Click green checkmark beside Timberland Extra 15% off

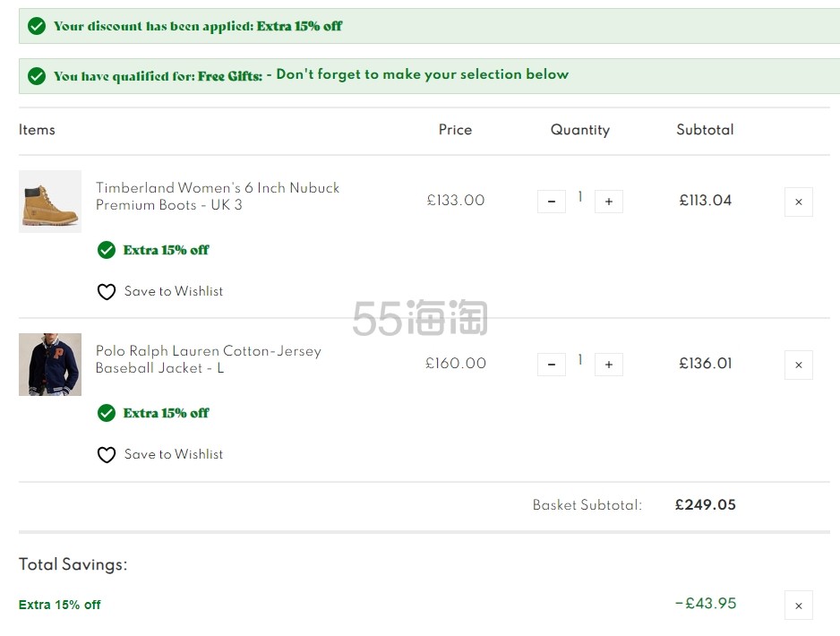(106, 250)
